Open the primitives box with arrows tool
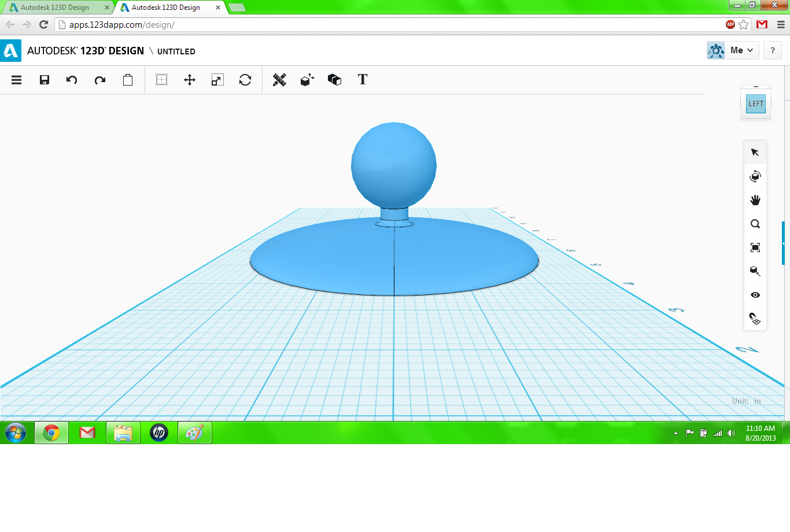This screenshot has width=790, height=532. 307,80
